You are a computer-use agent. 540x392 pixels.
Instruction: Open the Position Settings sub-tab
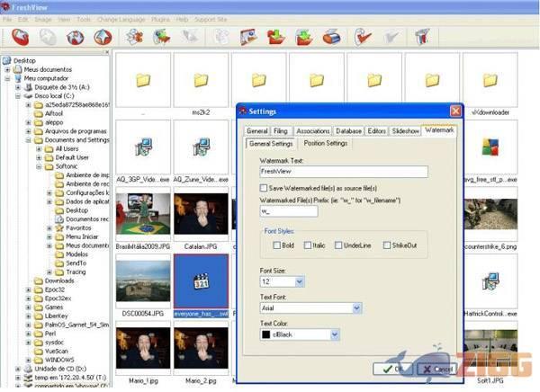point(325,143)
